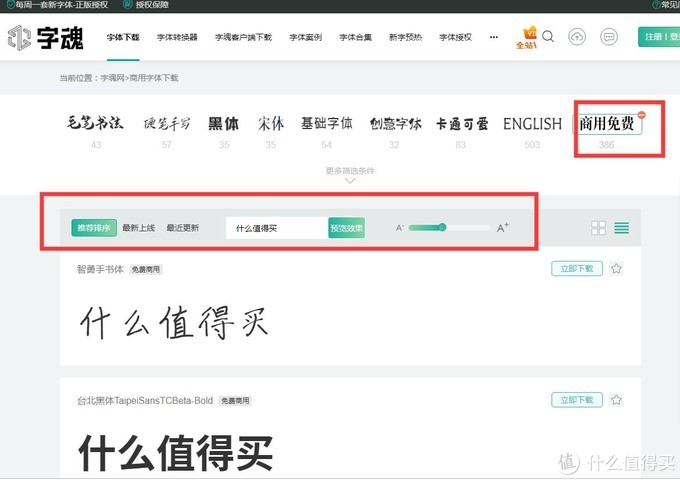Select 黑体 font category

pos(223,124)
